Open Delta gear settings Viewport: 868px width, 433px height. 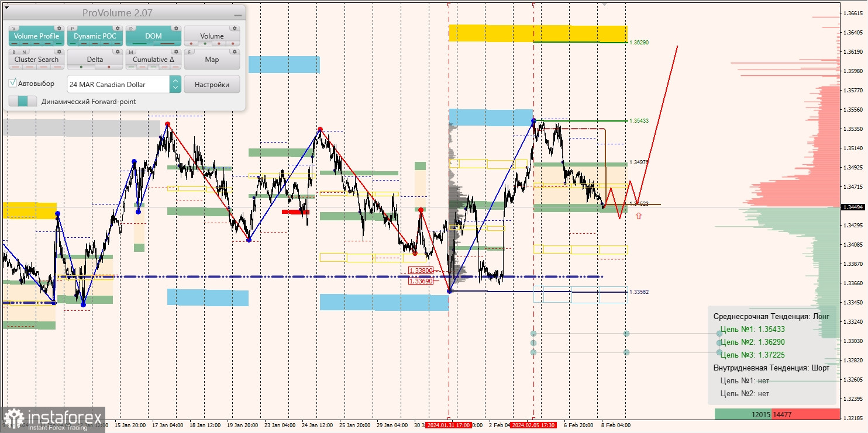118,51
